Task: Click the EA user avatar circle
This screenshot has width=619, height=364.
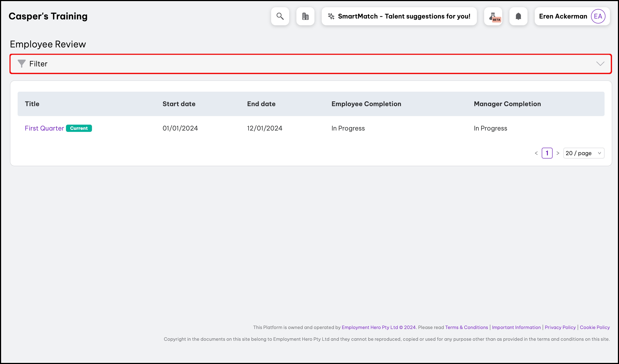Action: tap(598, 16)
